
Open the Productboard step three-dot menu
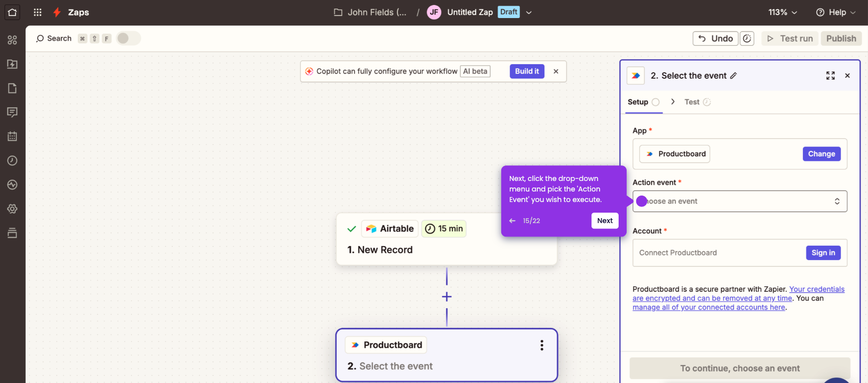click(542, 345)
